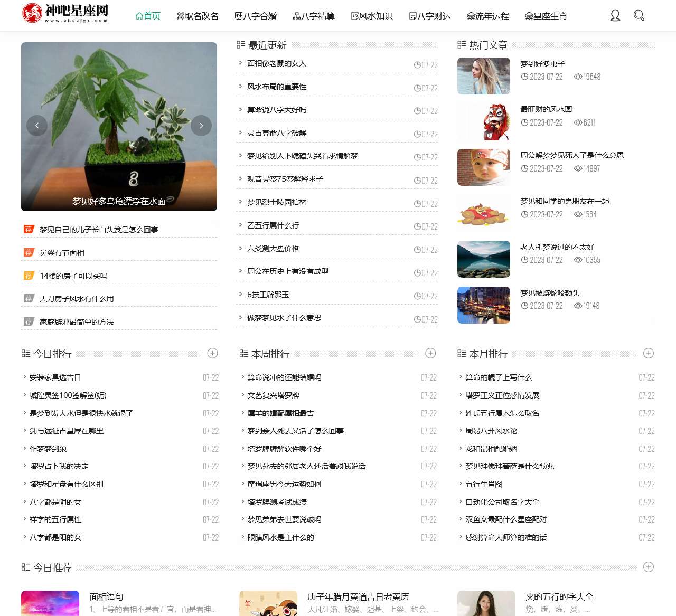Open 今日推荐 title 面相语句
676x616 pixels.
[x=107, y=597]
